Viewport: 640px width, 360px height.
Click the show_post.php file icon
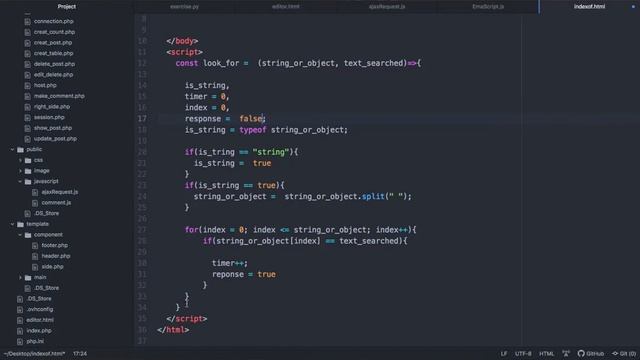(27, 128)
